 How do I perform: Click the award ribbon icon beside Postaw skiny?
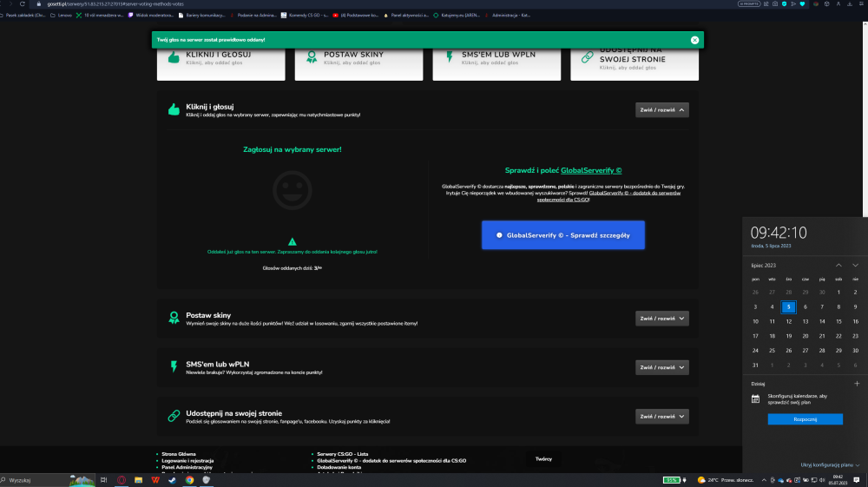pyautogui.click(x=174, y=318)
